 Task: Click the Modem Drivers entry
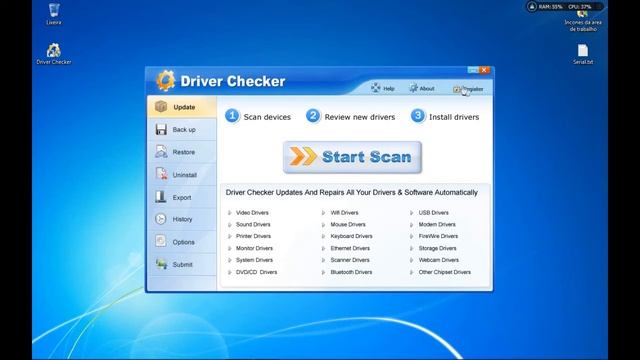pos(437,224)
